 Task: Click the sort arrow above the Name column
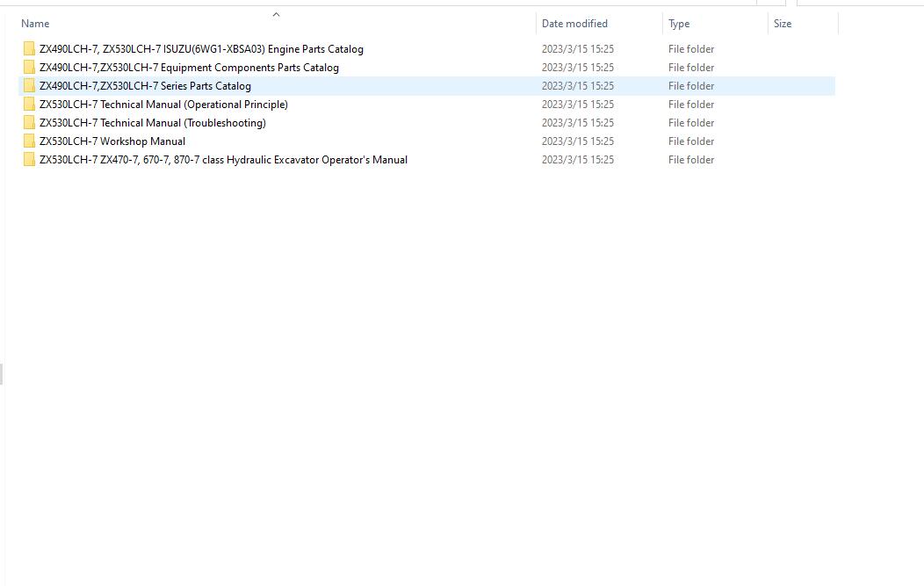point(276,14)
